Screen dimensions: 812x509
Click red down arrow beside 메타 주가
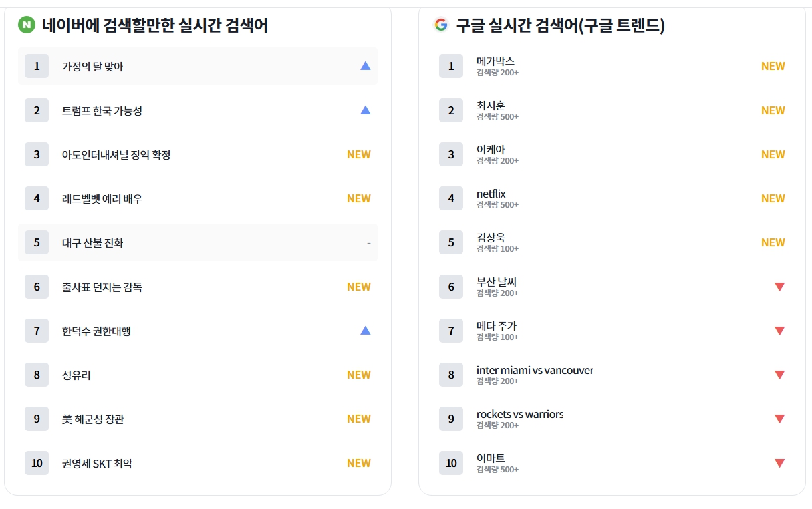coord(779,331)
